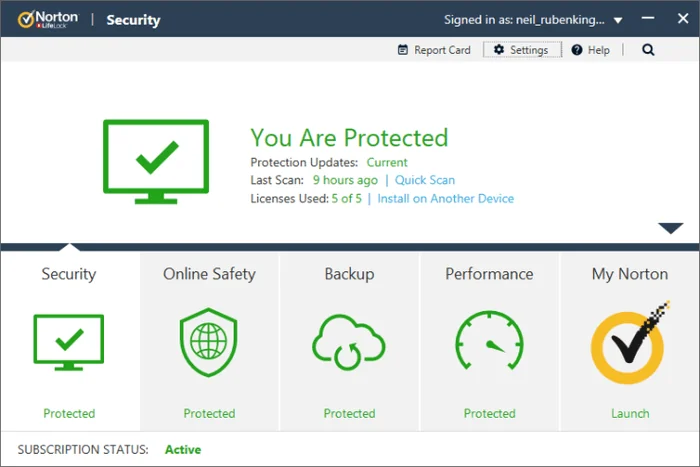
Task: Click the Performance speedometer icon
Action: point(489,342)
